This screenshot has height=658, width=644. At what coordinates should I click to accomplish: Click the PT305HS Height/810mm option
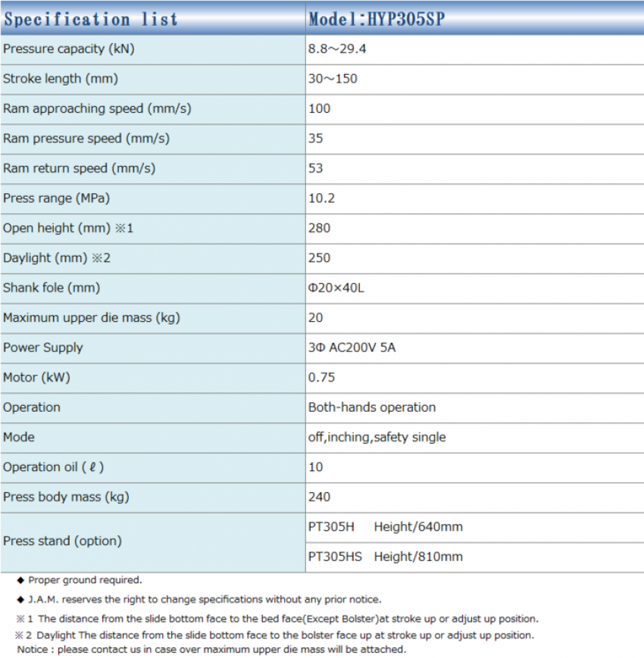(385, 557)
